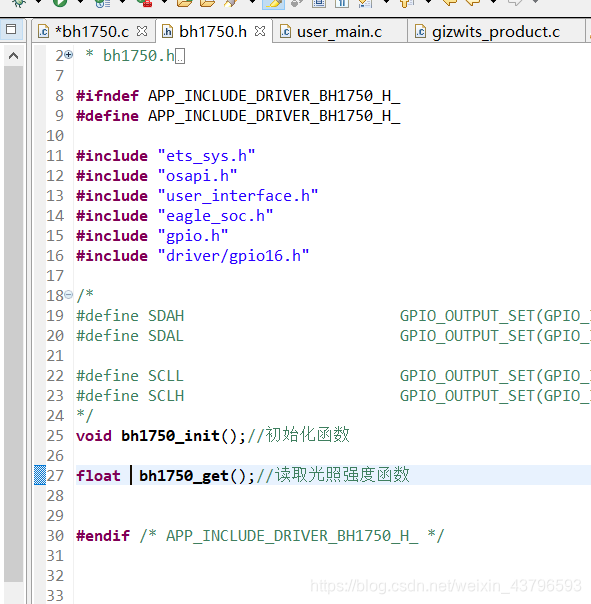Screen dimensions: 591x604
Task: Toggle the highlighted Mark Occurrences toolbar button
Action: 273,3
